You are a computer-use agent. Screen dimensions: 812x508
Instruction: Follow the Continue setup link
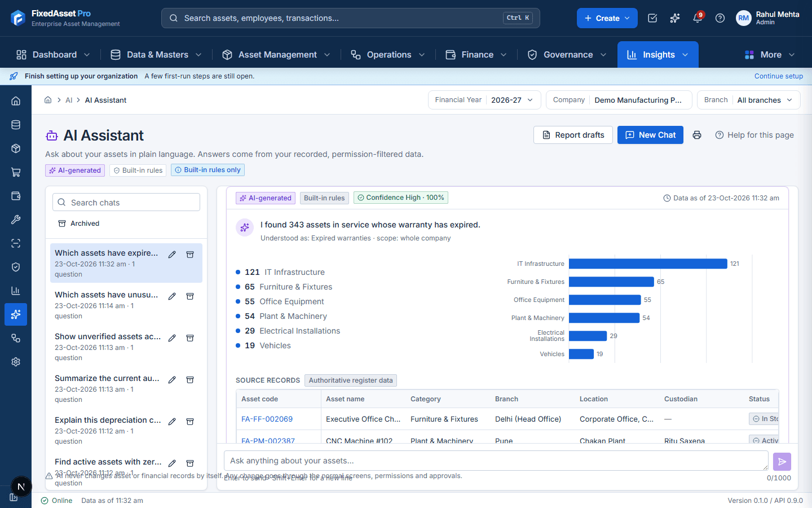(779, 76)
